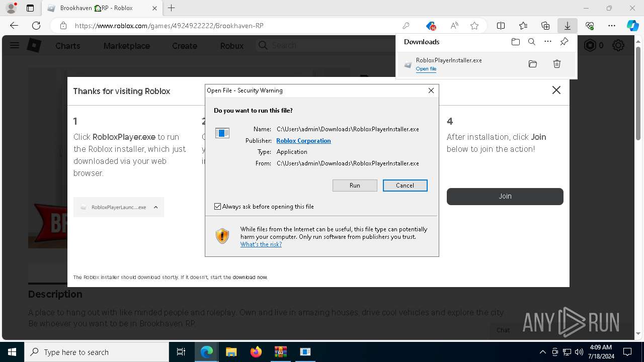Open Charts in Roblox navigation
Screen dimensions: 644x362
click(x=67, y=46)
